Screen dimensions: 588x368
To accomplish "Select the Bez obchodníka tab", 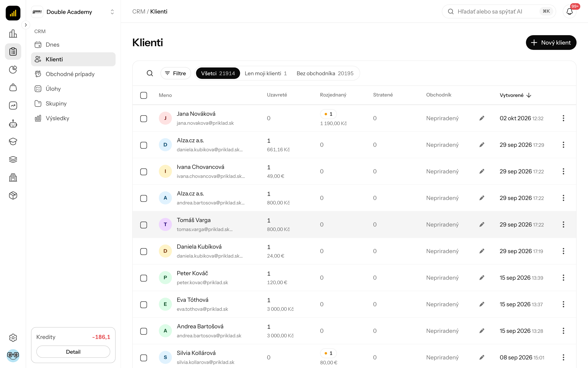I will click(325, 73).
